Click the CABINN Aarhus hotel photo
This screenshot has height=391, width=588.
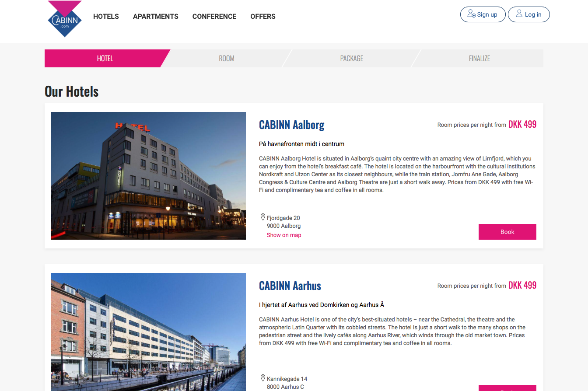[x=148, y=332]
